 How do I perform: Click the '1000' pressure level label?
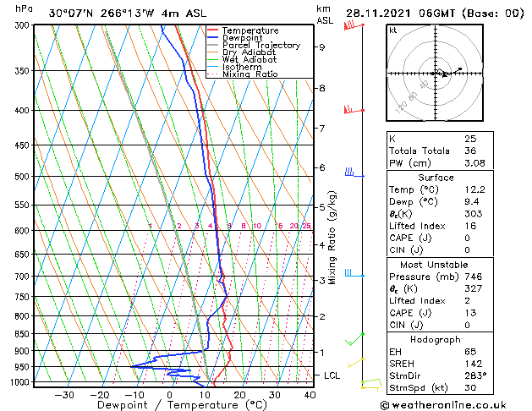pos(21,382)
